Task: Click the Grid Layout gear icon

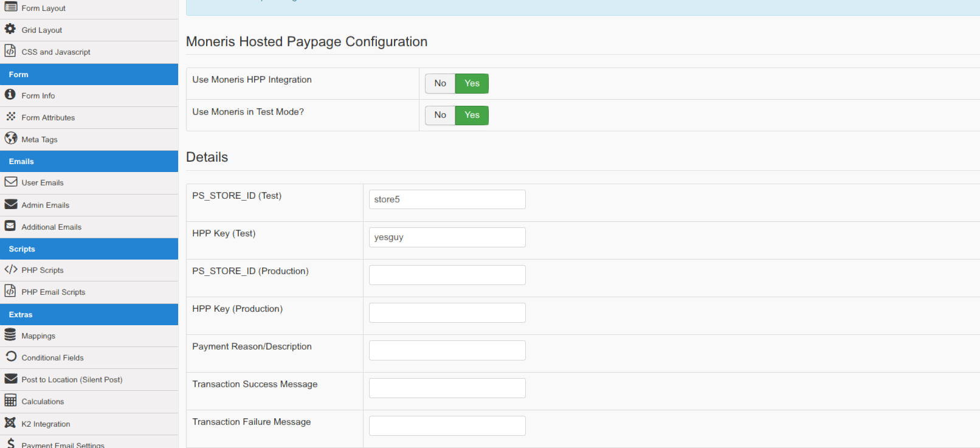Action: 10,29
